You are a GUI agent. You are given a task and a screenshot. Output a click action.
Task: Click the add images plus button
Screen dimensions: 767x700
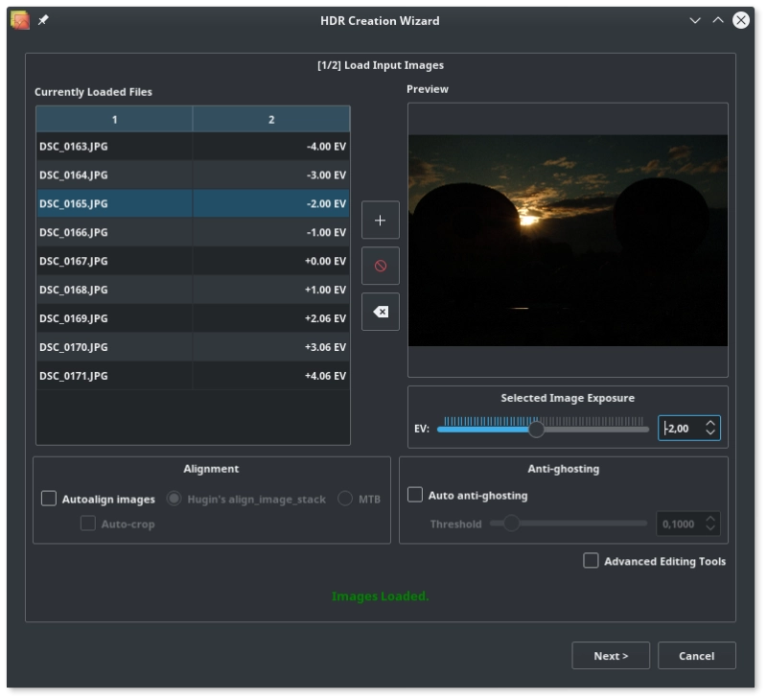pyautogui.click(x=380, y=221)
